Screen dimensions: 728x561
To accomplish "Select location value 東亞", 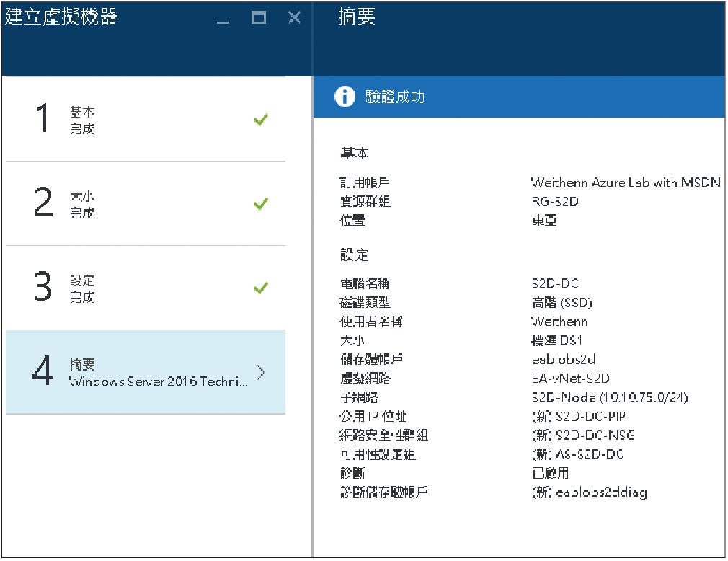I will pyautogui.click(x=544, y=220).
